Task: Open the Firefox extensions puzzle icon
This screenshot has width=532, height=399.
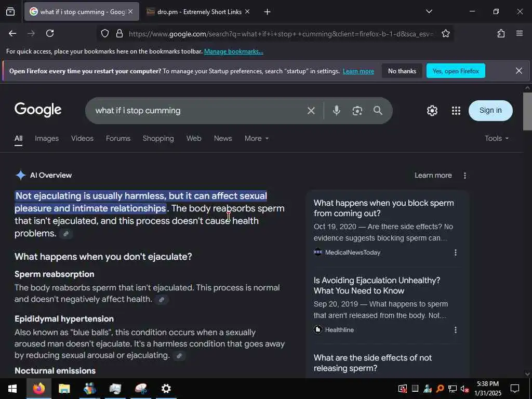Action: [x=501, y=33]
